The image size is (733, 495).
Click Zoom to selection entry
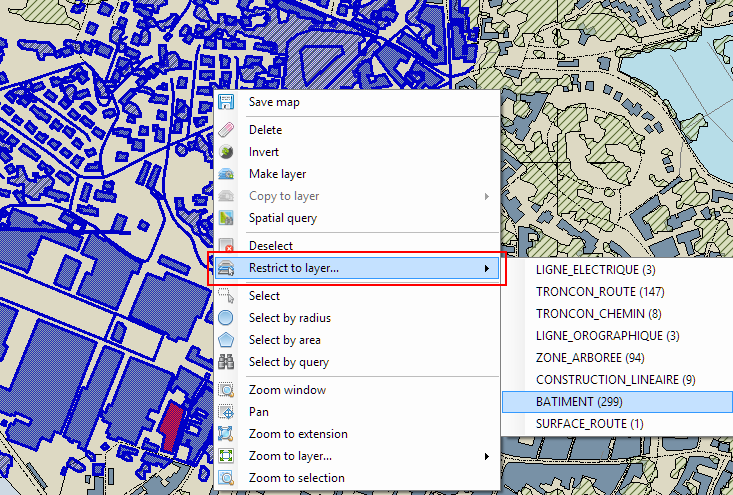pos(296,478)
